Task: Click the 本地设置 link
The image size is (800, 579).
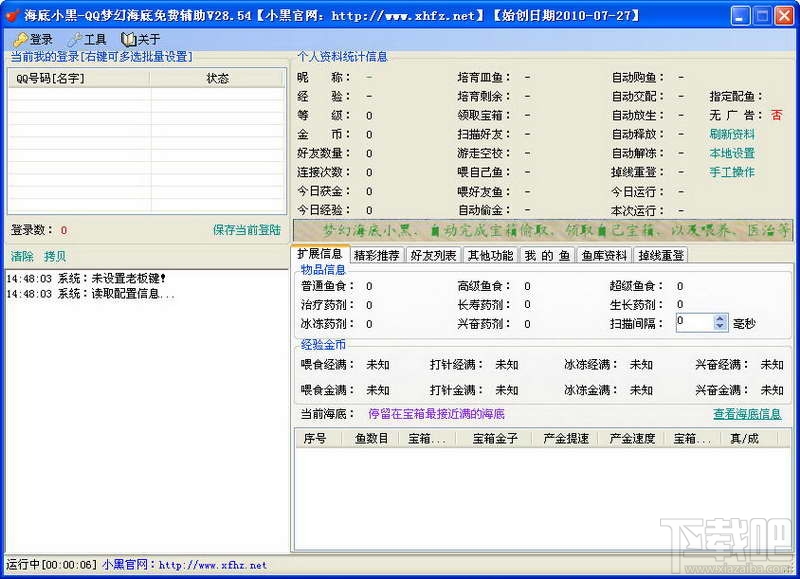Action: click(x=732, y=153)
